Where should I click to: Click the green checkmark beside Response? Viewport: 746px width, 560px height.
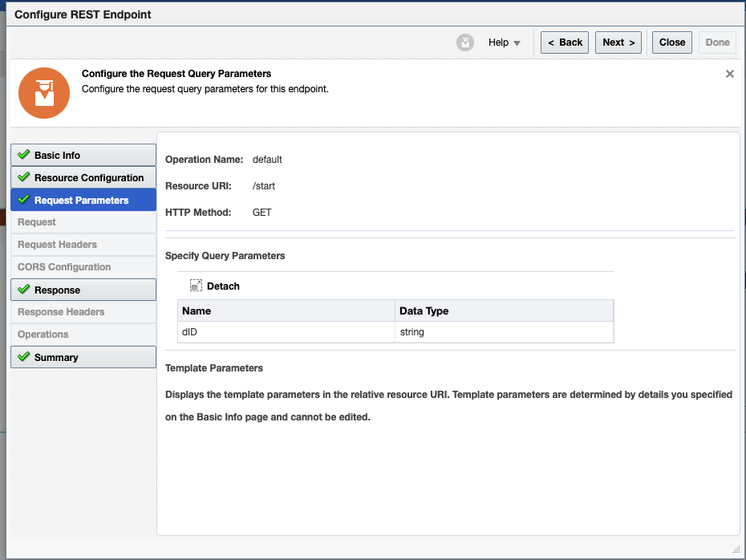tap(23, 290)
